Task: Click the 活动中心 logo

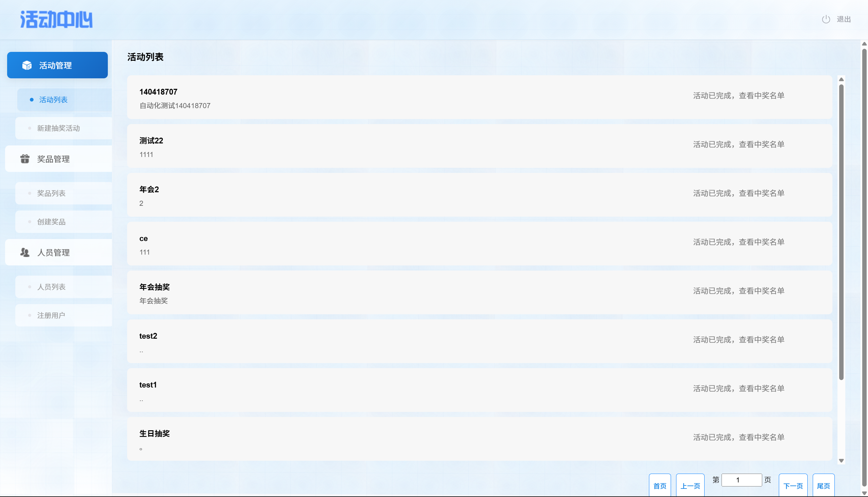Action: 56,19
